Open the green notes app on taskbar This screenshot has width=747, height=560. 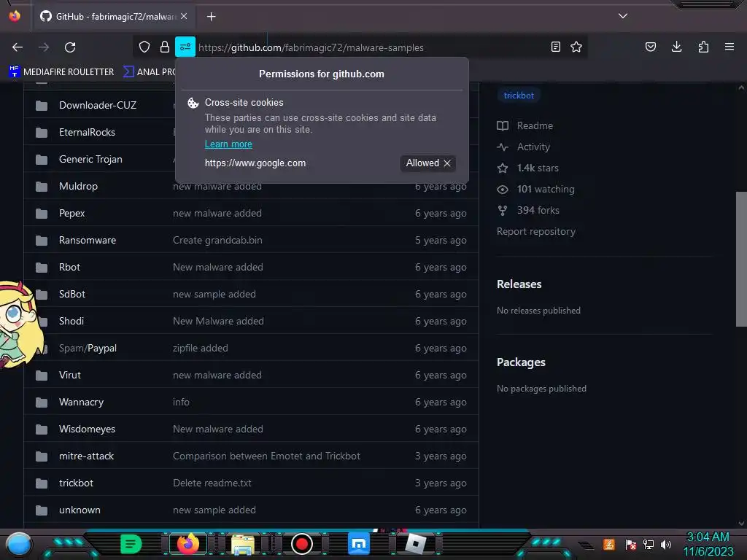(x=131, y=544)
